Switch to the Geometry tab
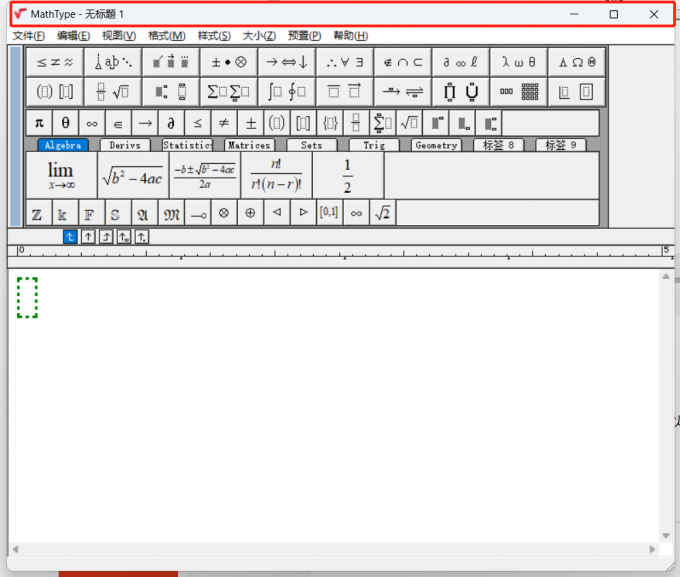 (436, 145)
